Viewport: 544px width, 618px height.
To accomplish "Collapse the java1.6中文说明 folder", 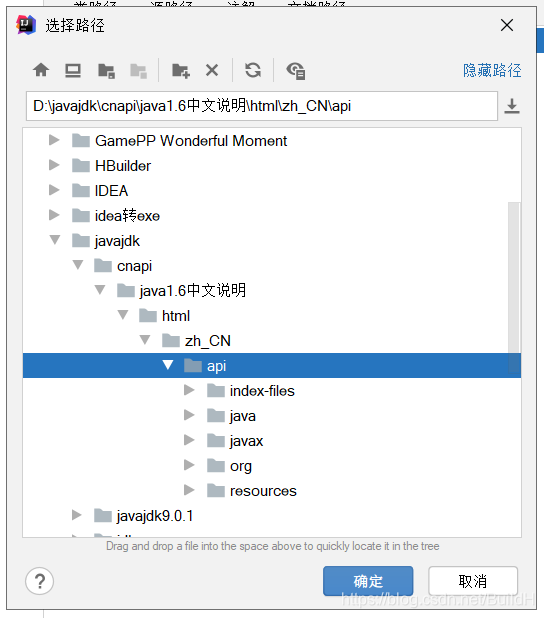I will [100, 290].
